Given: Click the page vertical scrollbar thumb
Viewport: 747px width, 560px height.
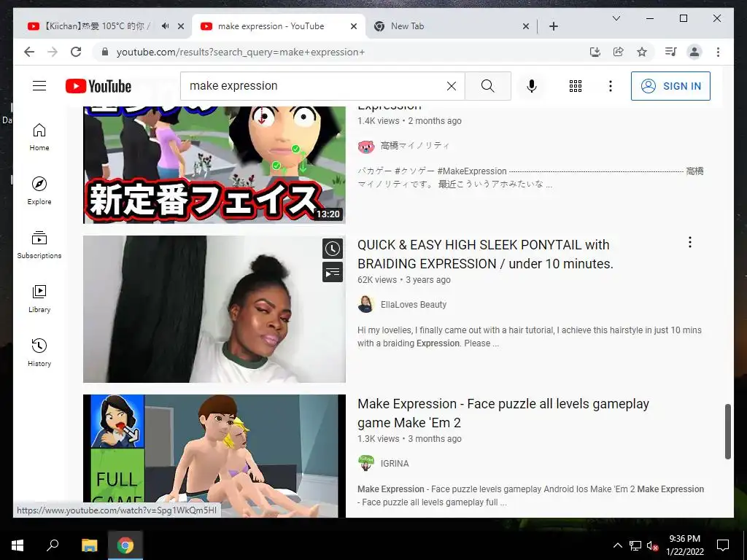Looking at the screenshot, I should [727, 432].
